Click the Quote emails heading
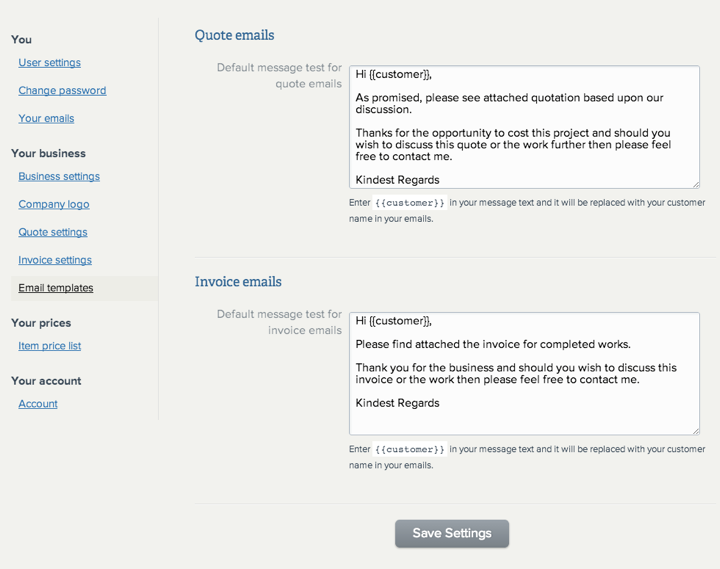This screenshot has width=720, height=569. [x=235, y=35]
